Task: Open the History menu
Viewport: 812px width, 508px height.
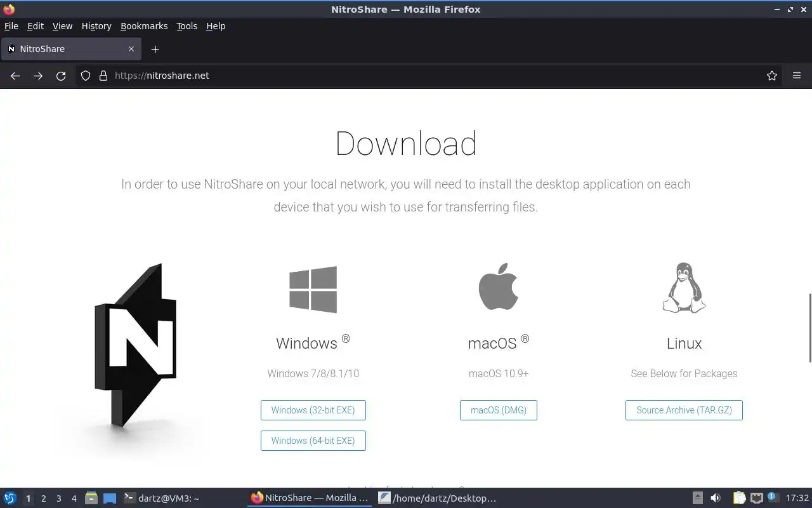Action: (96, 26)
